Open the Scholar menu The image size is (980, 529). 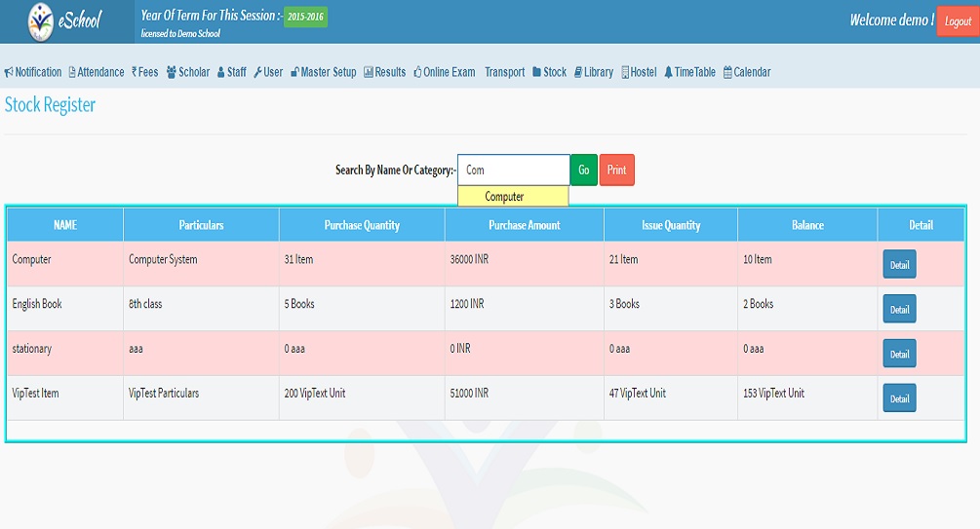[x=188, y=72]
